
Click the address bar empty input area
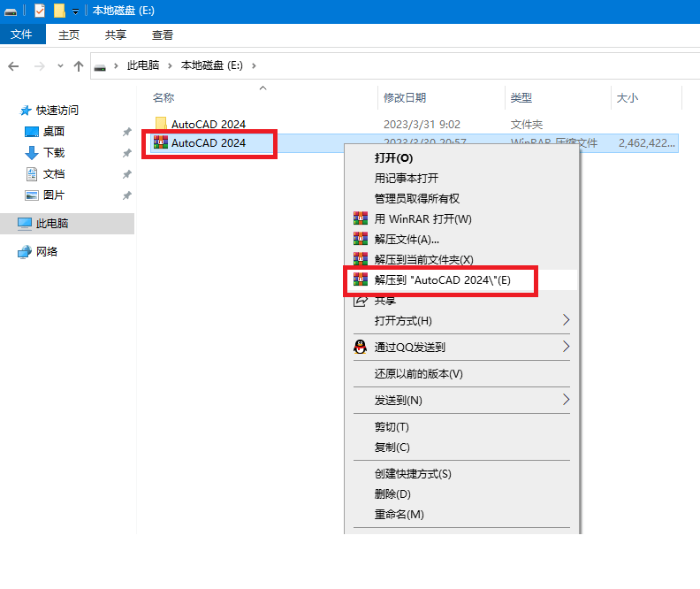click(x=477, y=66)
